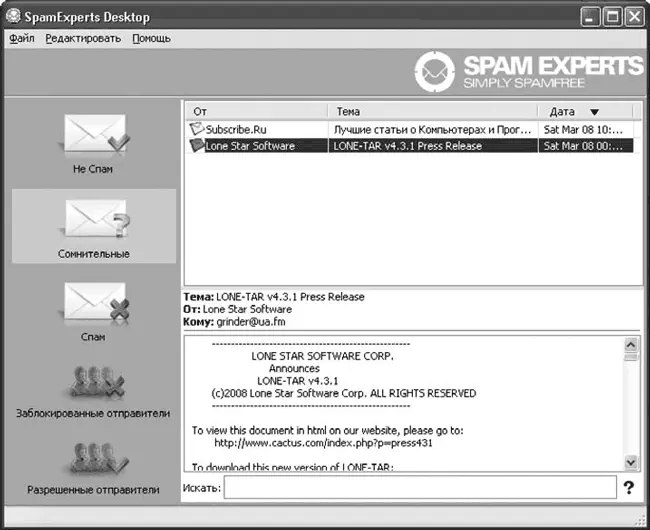
Task: Click the Announces line in message
Action: [294, 368]
